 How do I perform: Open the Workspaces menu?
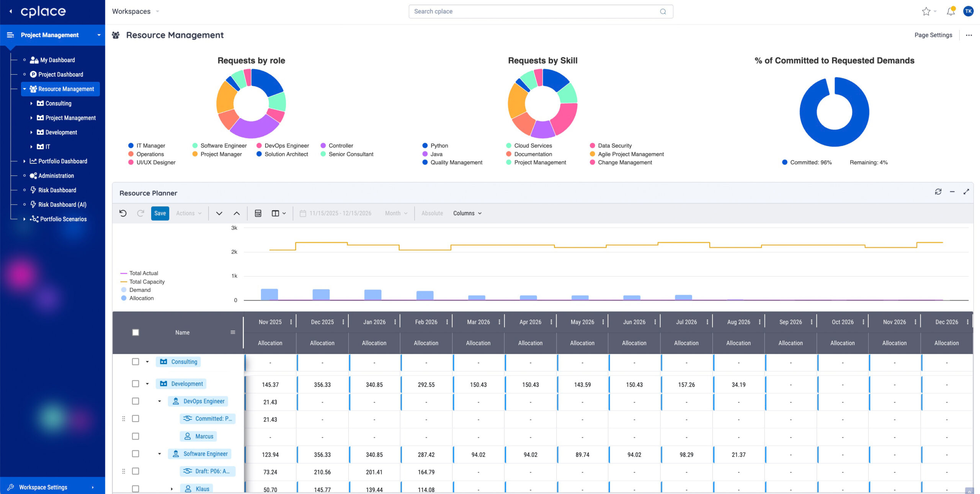pos(136,11)
